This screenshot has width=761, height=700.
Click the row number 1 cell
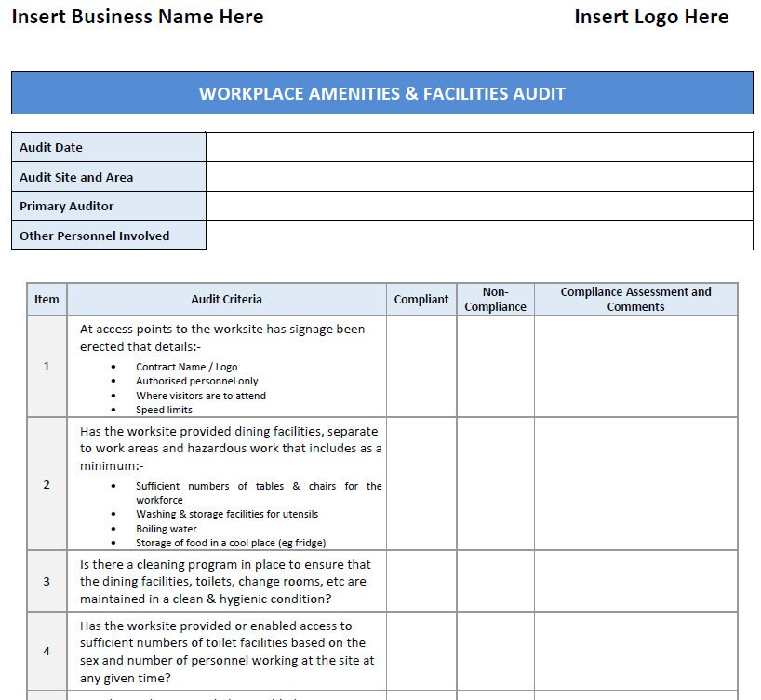point(46,366)
